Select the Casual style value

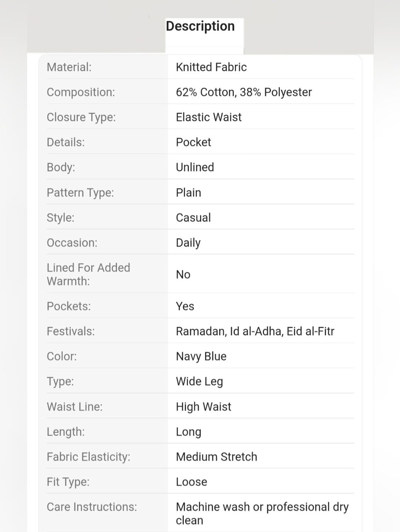tap(193, 218)
